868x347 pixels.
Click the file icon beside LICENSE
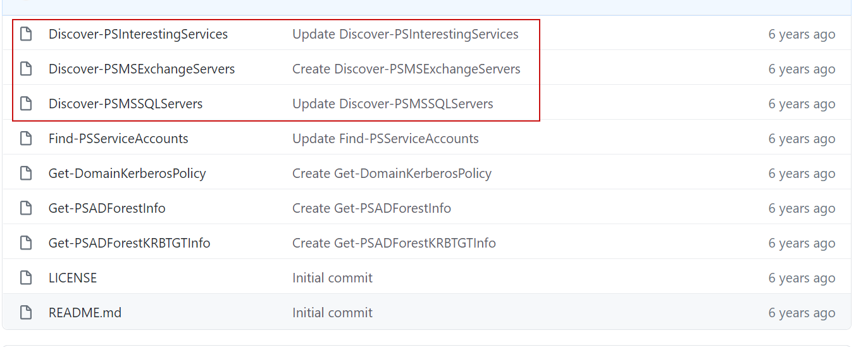pyautogui.click(x=26, y=278)
